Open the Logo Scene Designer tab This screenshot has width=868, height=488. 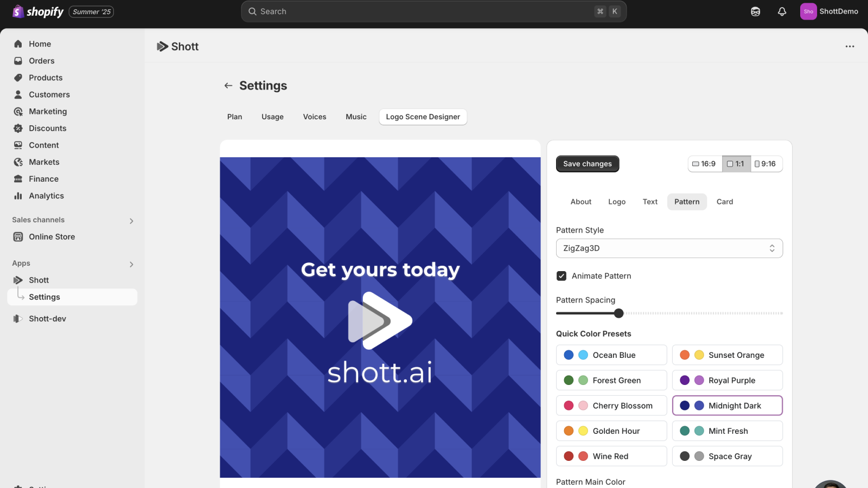click(x=423, y=117)
